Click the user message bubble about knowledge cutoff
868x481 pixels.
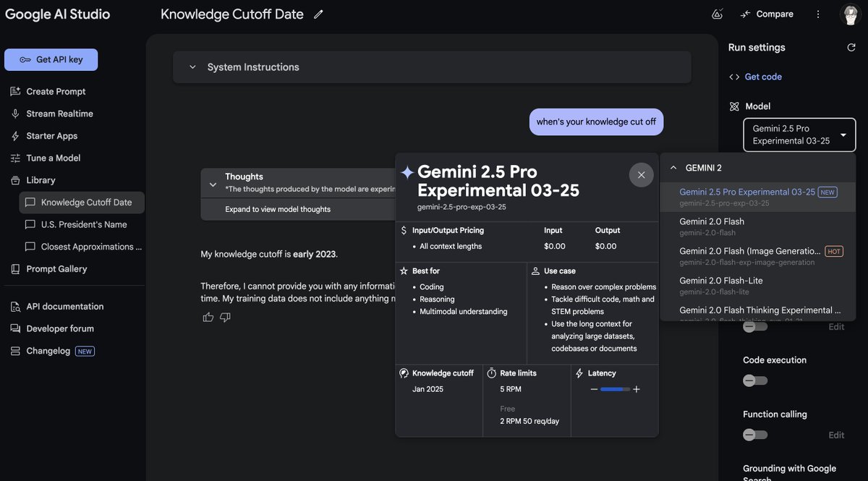[x=596, y=122]
